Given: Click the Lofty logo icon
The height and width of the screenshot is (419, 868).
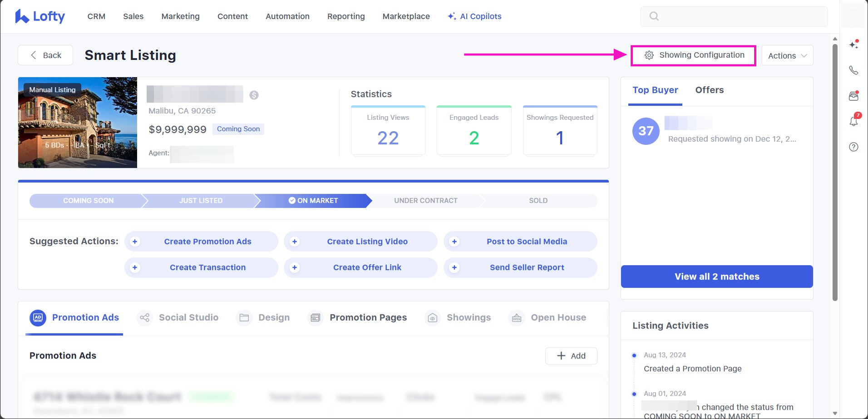Looking at the screenshot, I should 22,16.
